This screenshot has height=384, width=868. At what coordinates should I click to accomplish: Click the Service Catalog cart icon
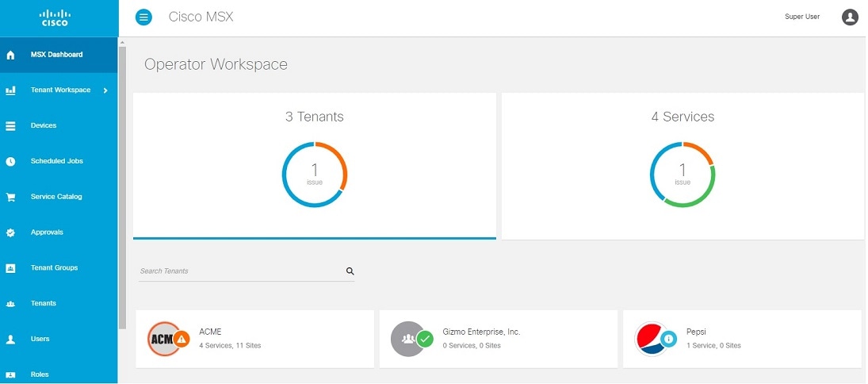coord(10,198)
